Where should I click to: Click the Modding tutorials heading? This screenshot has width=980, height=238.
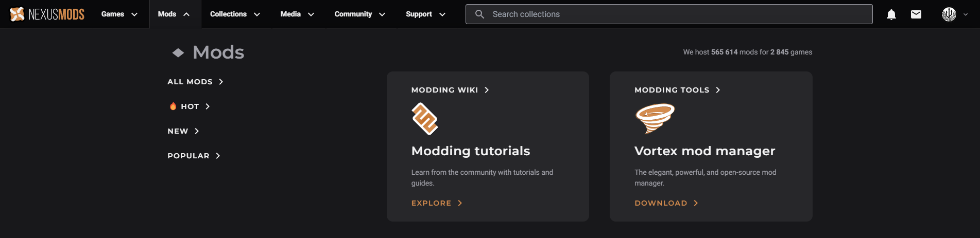tap(471, 151)
